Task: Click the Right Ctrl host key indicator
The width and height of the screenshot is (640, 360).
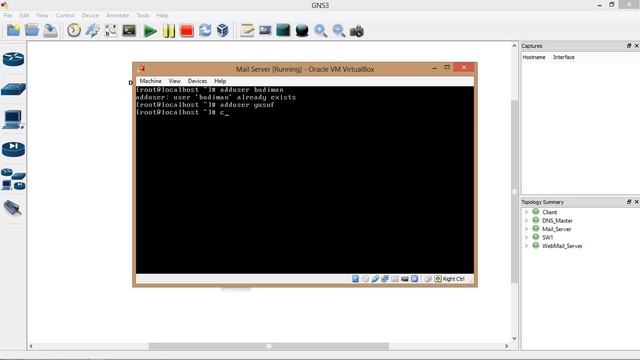Action: [x=449, y=279]
